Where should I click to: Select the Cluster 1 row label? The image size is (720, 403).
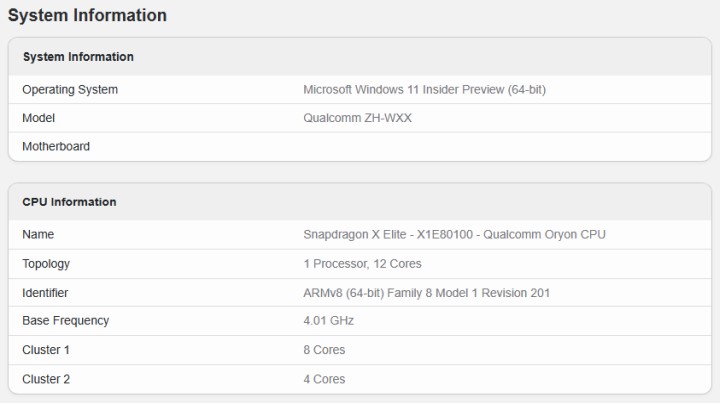(46, 350)
